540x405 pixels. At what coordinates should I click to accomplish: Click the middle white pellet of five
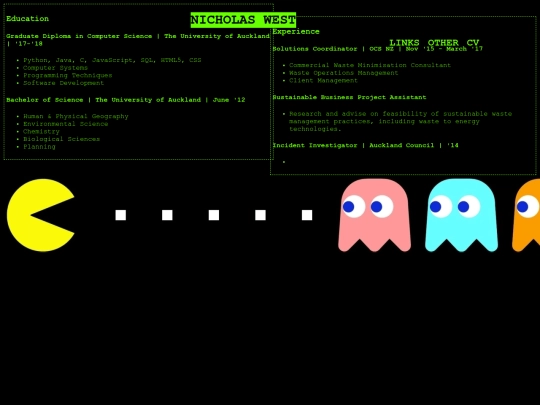[214, 215]
